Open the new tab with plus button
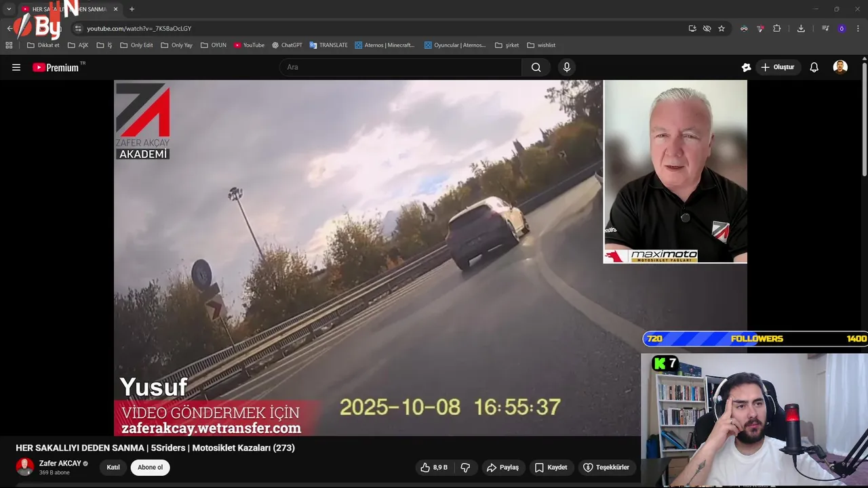This screenshot has height=488, width=868. tap(132, 9)
